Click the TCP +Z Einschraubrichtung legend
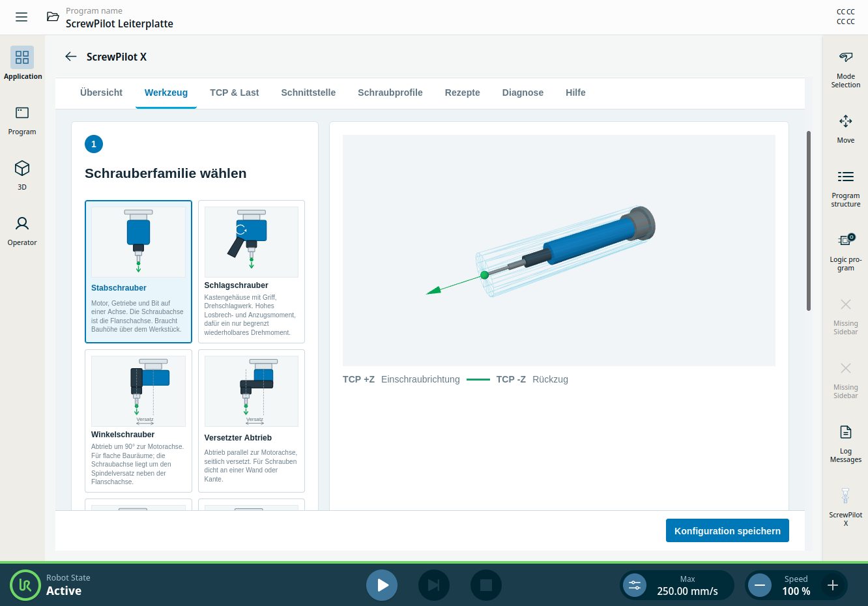Viewport: 868px width, 606px height. pyautogui.click(x=401, y=379)
